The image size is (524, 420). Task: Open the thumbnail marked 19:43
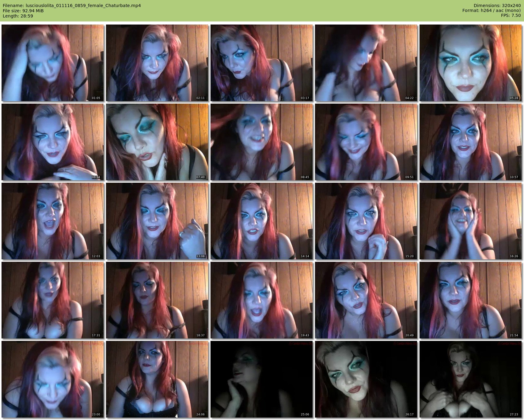(x=262, y=300)
